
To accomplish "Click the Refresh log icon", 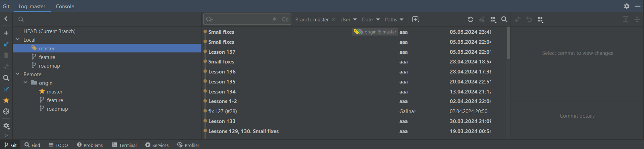I will click(470, 19).
